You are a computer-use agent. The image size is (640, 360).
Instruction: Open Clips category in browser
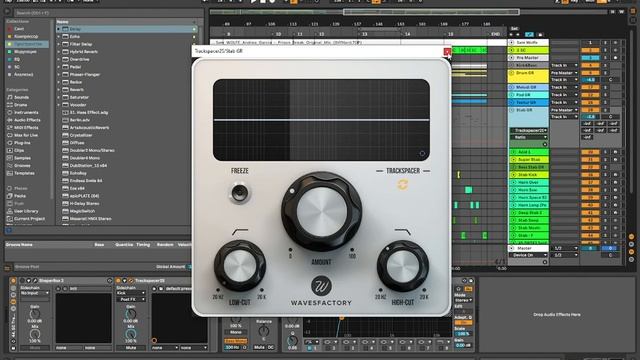click(19, 150)
